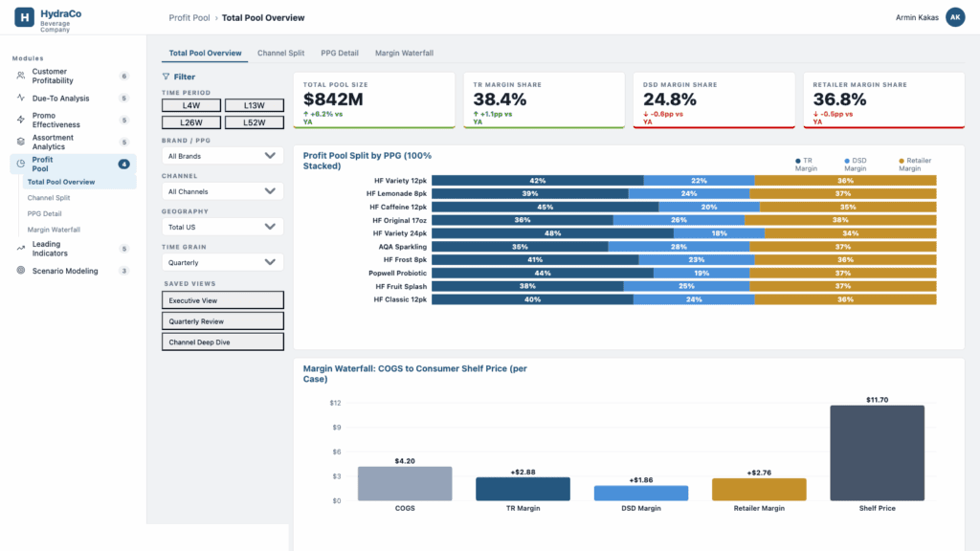Select Total Pool Overview sidebar sub-item
This screenshot has width=980, height=551.
pos(79,182)
